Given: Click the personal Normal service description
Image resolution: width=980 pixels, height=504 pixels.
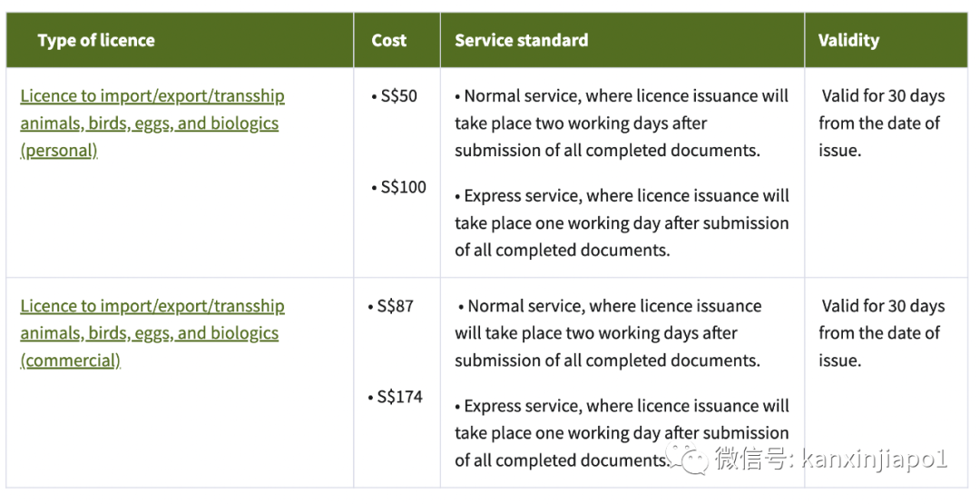Looking at the screenshot, I should click(x=622, y=124).
